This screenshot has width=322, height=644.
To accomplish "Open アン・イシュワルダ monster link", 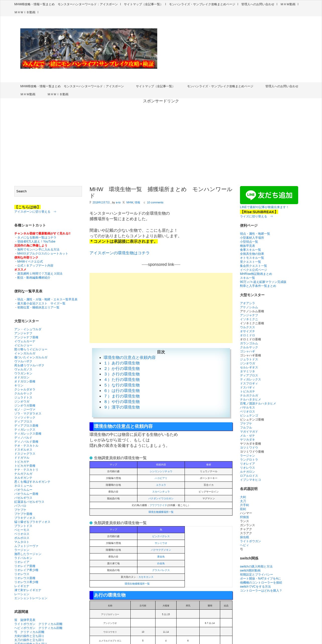I will [28, 329].
